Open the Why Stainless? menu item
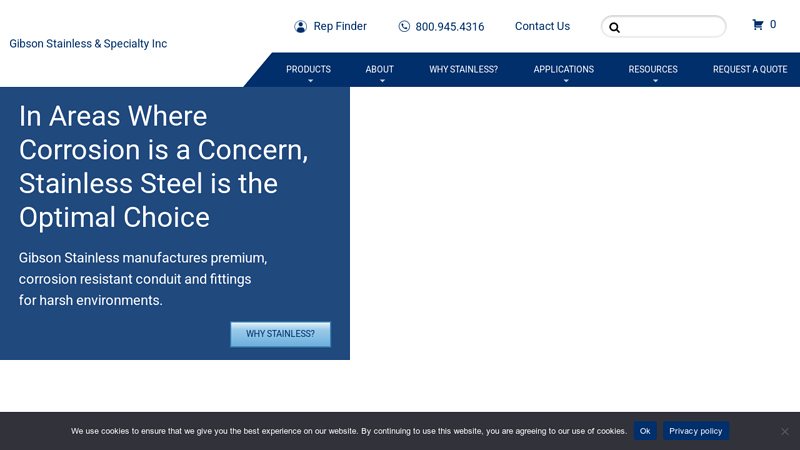The width and height of the screenshot is (800, 450). pos(463,69)
